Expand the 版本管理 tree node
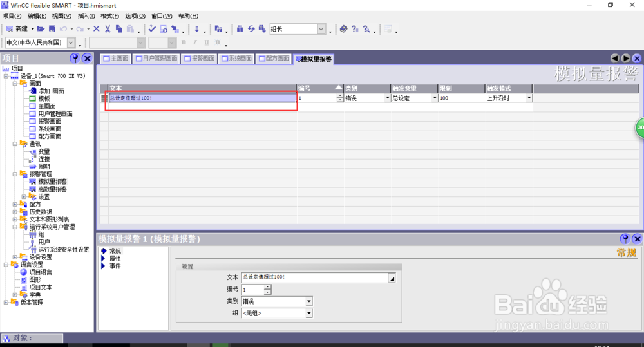Screen dimensions: 644x347 tap(6, 302)
